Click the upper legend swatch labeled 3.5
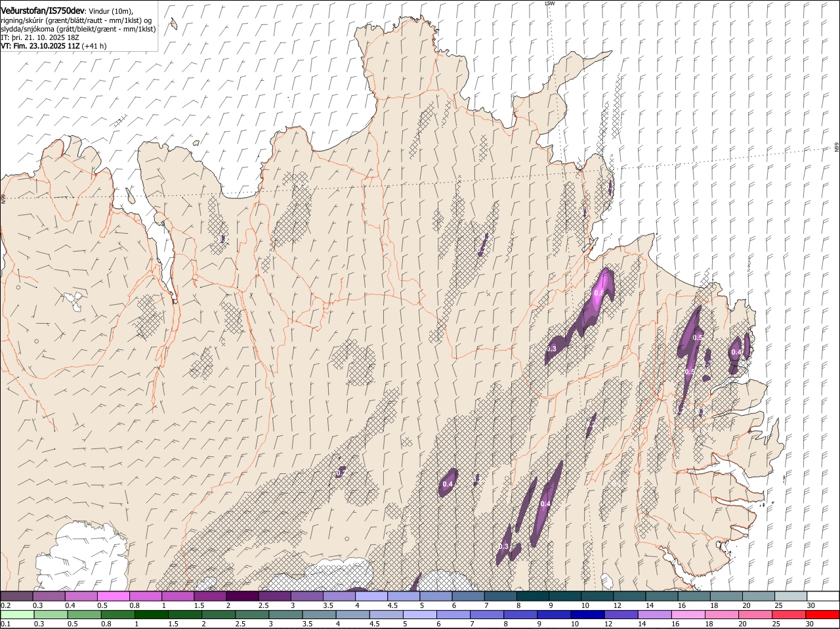This screenshot has width=840, height=629. (339, 596)
